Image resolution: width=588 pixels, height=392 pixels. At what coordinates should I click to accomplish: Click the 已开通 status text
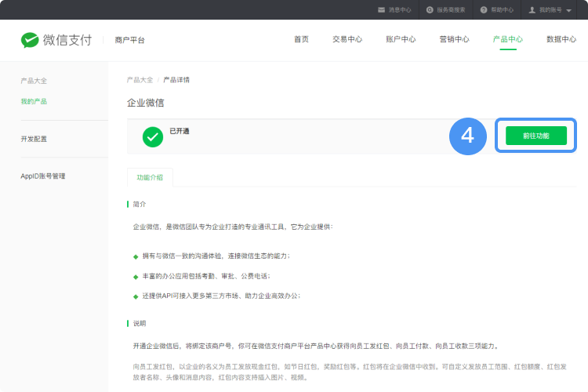click(180, 131)
